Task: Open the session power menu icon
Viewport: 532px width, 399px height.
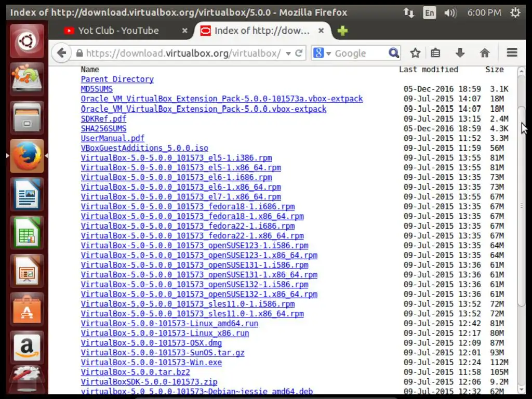Action: 515,13
